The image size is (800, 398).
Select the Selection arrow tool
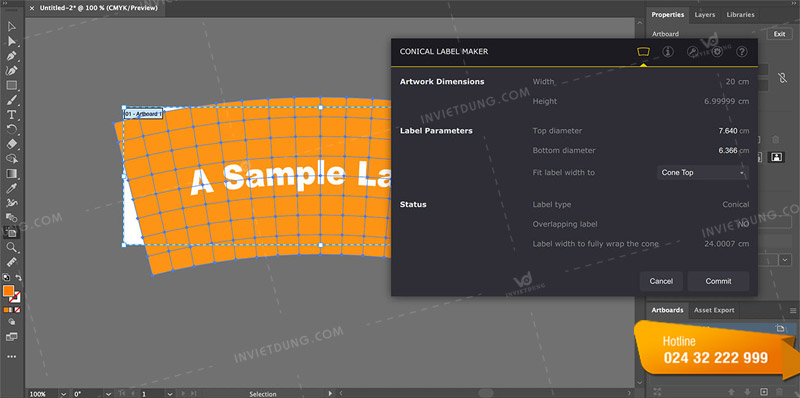(12, 26)
